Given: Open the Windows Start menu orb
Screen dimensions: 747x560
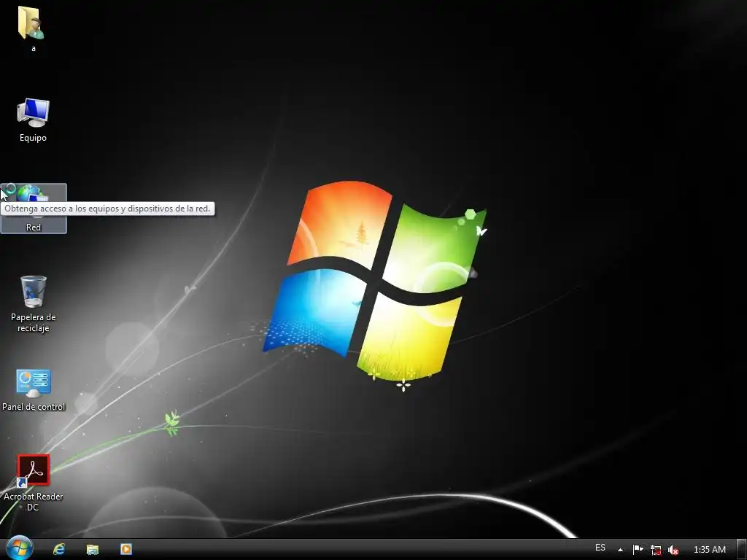Looking at the screenshot, I should point(19,548).
